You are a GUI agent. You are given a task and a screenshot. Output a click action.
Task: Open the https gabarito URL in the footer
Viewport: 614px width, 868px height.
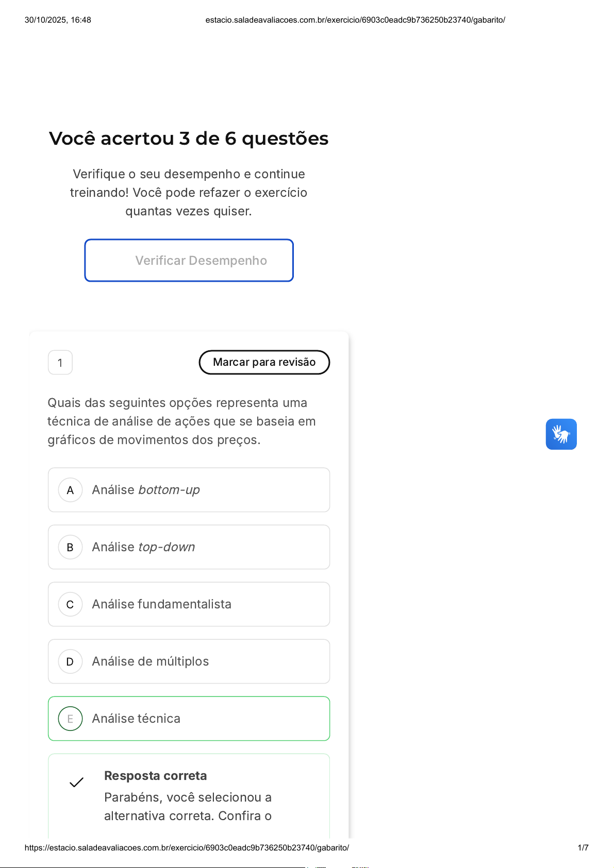tap(187, 848)
